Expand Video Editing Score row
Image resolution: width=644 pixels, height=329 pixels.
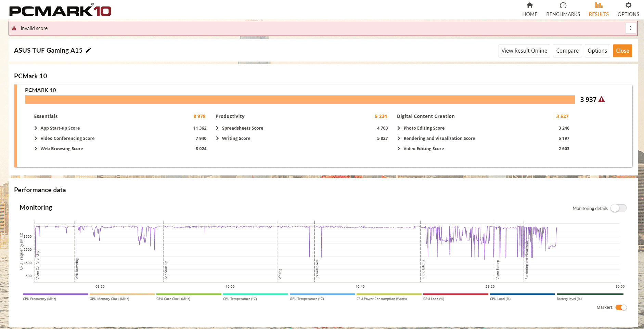(x=399, y=149)
